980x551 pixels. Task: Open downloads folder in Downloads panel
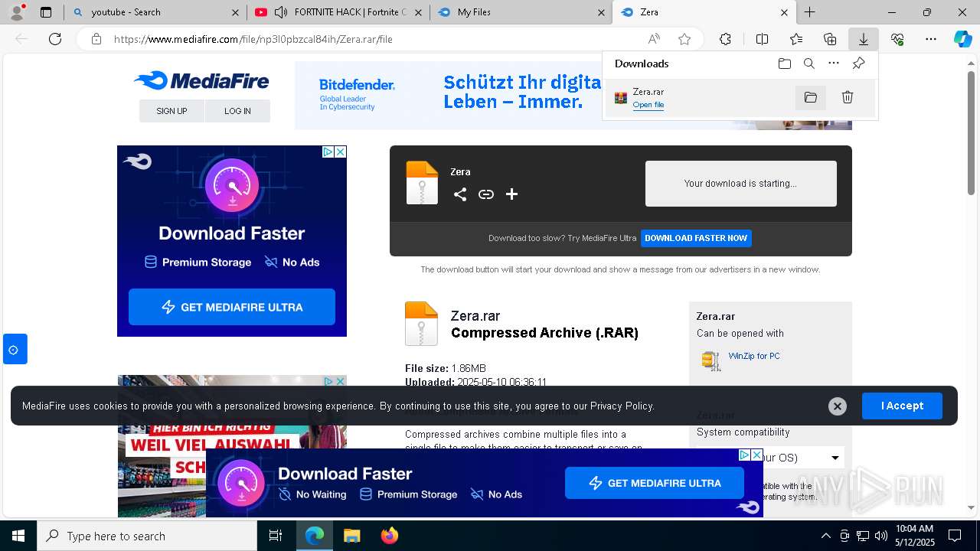point(784,64)
